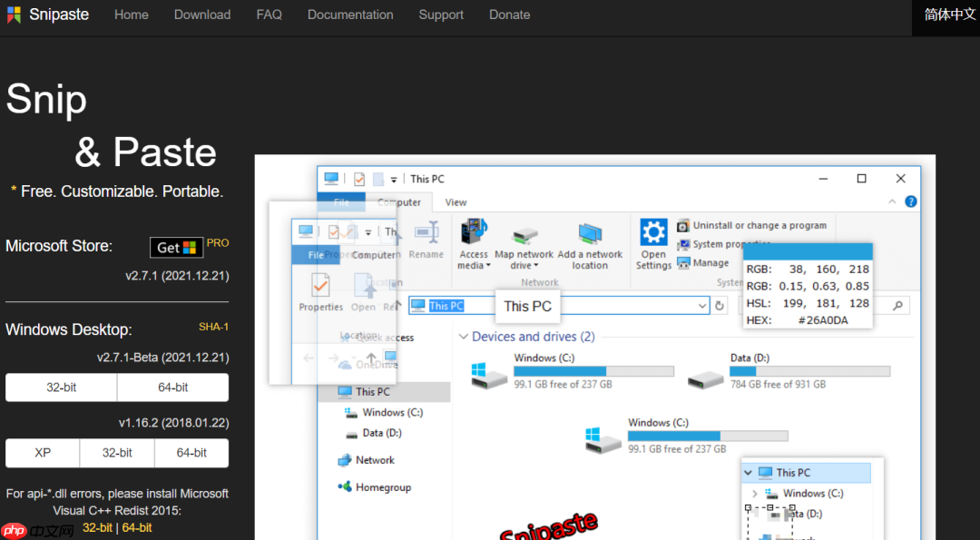The image size is (980, 540).
Task: Select This PC in navigation pane
Action: click(384, 392)
